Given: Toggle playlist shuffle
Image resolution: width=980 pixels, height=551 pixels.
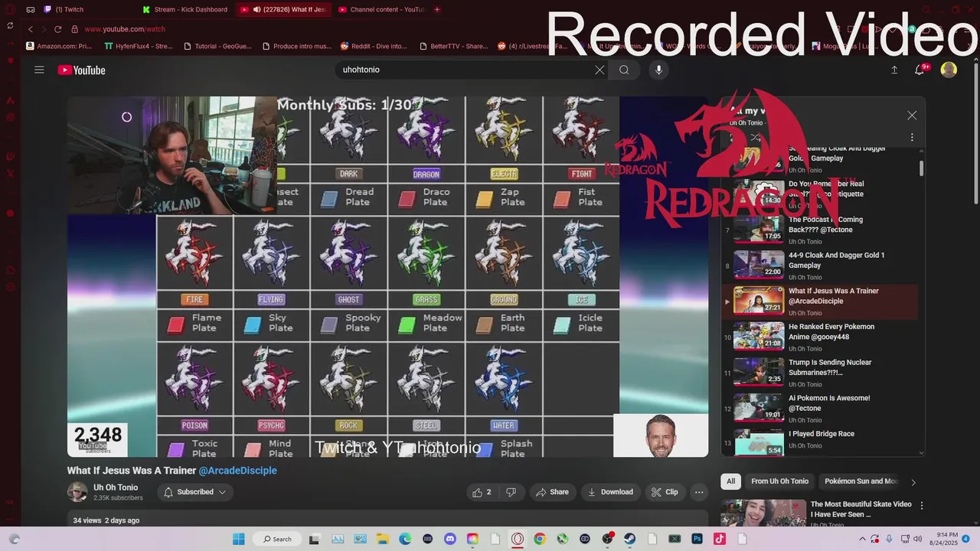Looking at the screenshot, I should [755, 138].
